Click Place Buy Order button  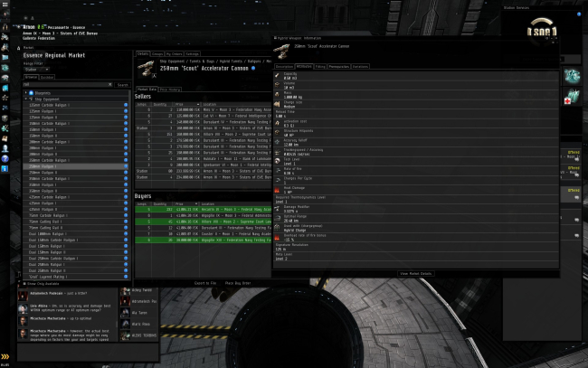click(238, 283)
